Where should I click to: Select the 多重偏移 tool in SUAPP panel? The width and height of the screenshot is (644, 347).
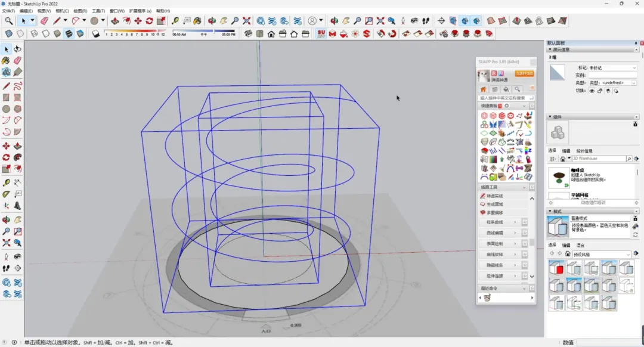[496, 213]
